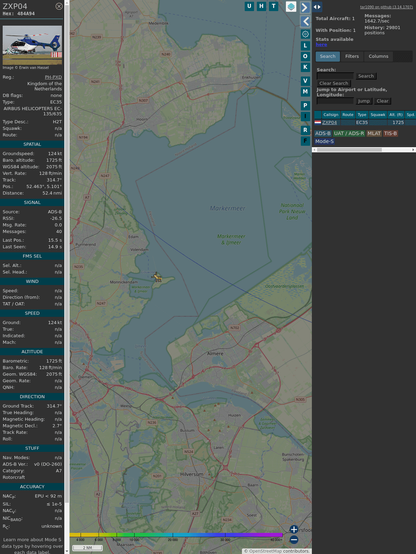Open the stats 'here' link
416x554 pixels.
pyautogui.click(x=321, y=45)
